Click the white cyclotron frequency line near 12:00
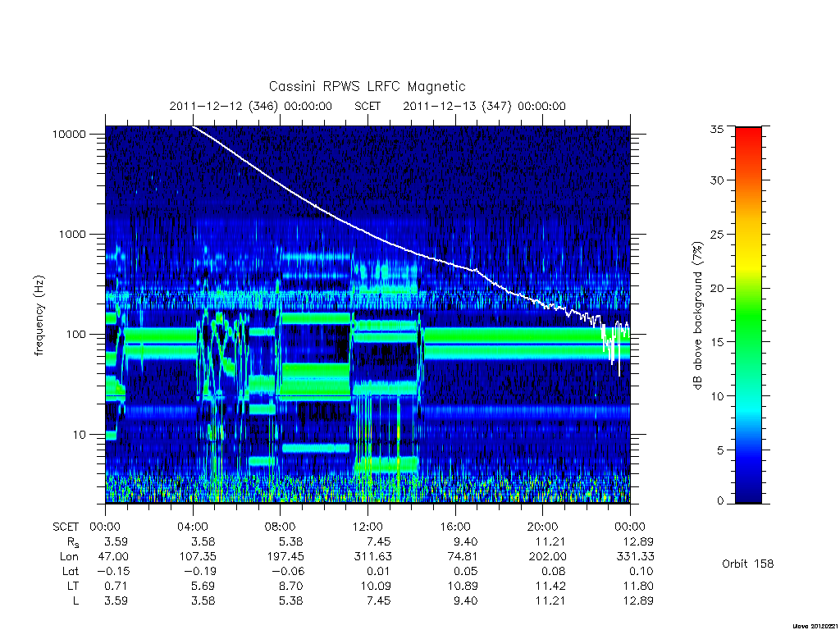 point(368,233)
